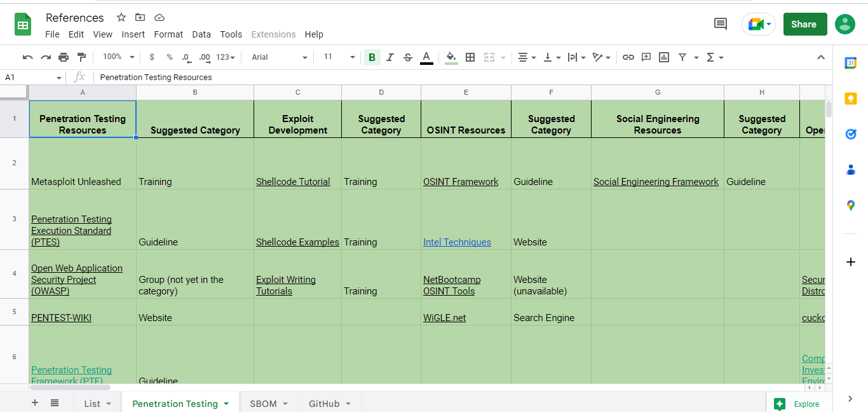Open Google Maps side panel

(851, 205)
